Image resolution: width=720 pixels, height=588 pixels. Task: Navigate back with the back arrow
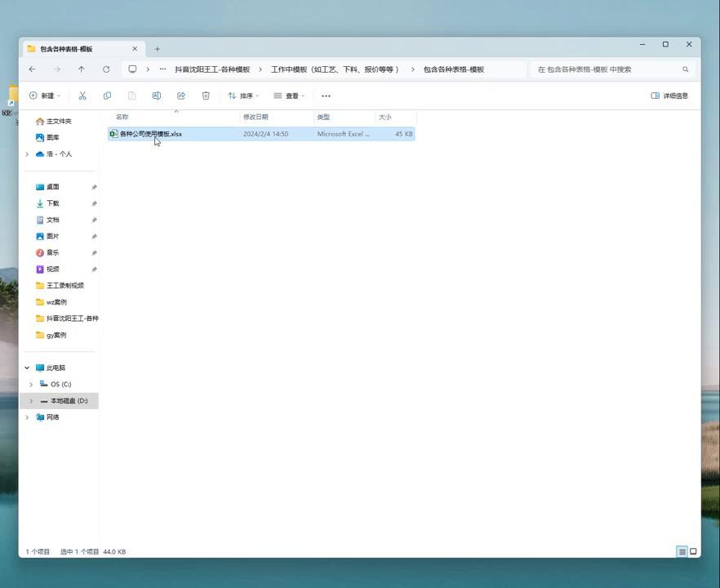[x=33, y=69]
